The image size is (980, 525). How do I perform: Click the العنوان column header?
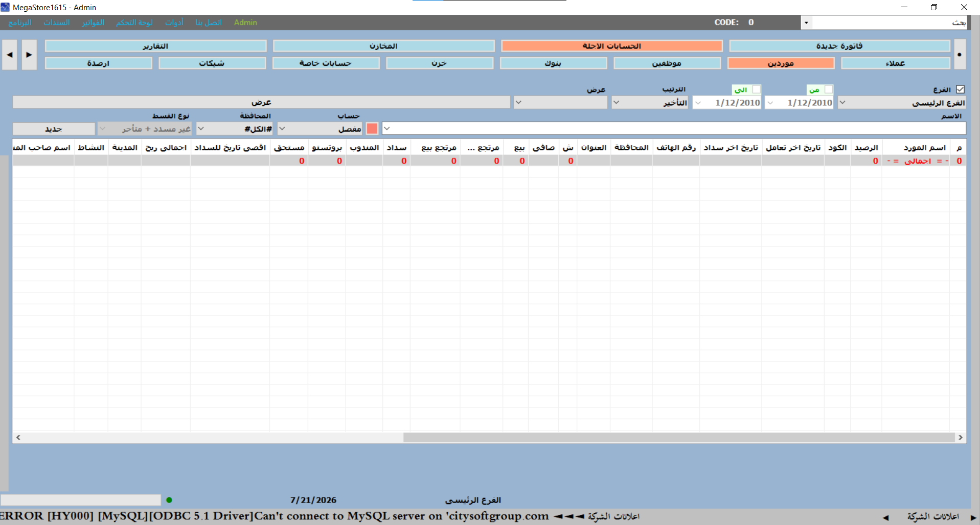point(594,148)
